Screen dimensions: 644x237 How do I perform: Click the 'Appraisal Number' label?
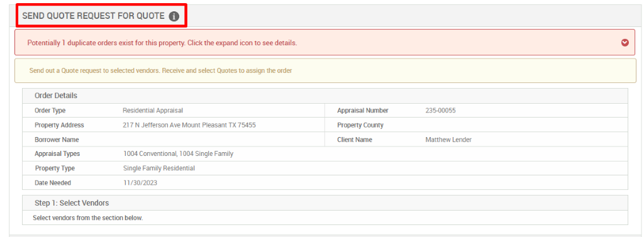363,111
